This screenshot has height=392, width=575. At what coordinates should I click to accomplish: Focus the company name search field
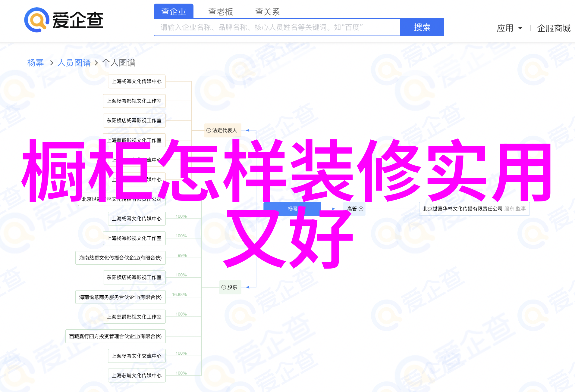[277, 27]
